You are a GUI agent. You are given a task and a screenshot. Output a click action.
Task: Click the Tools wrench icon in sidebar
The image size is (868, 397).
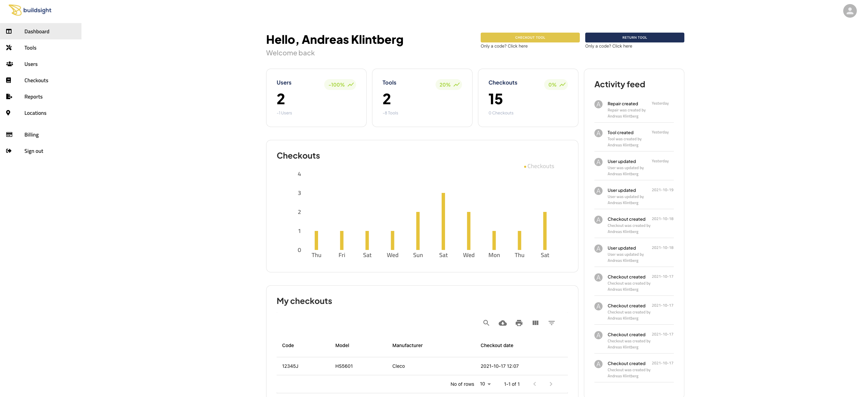(x=9, y=48)
